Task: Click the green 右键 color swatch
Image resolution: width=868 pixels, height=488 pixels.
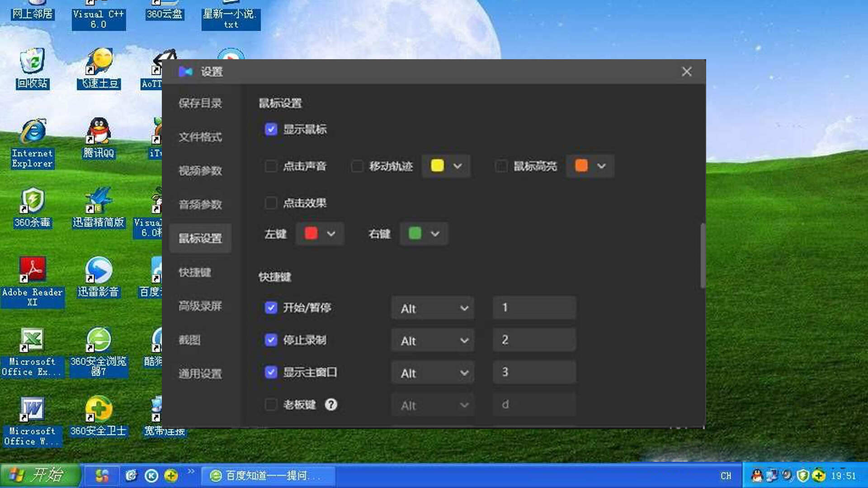Action: tap(415, 233)
